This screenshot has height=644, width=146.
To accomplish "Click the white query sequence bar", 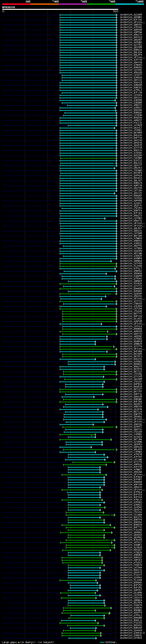I will [x=60, y=10].
